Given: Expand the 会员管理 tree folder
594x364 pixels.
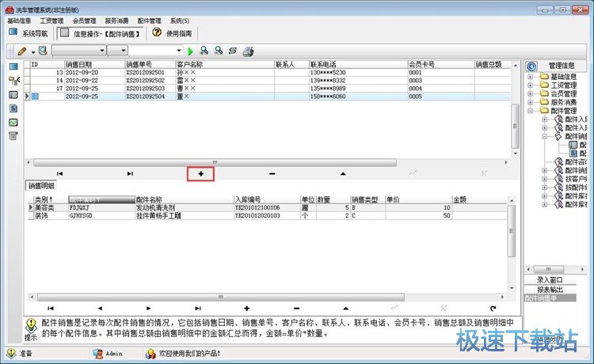Looking at the screenshot, I should (x=531, y=93).
